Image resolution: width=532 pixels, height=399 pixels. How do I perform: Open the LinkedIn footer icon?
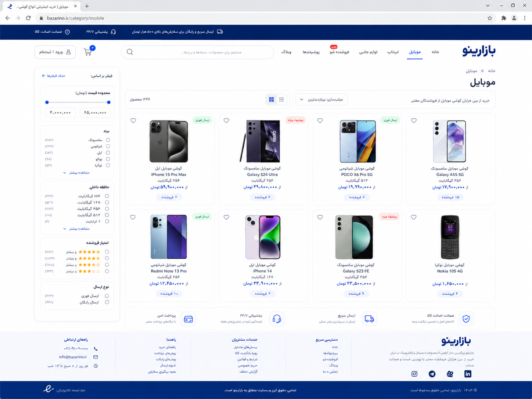pos(468,374)
